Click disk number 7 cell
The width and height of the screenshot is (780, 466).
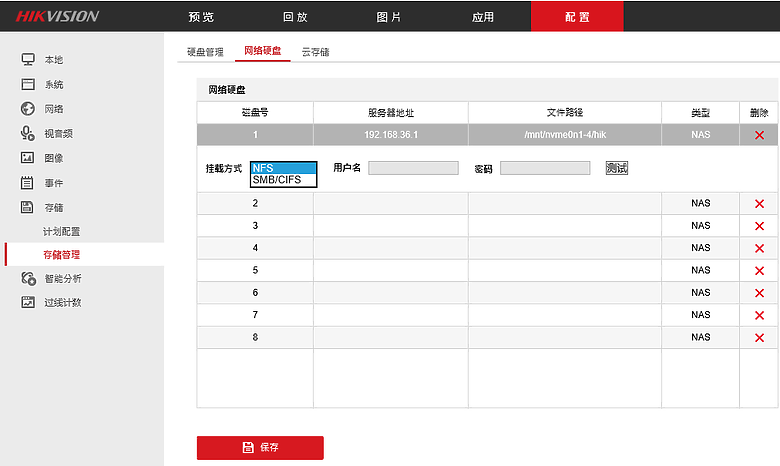pos(255,315)
